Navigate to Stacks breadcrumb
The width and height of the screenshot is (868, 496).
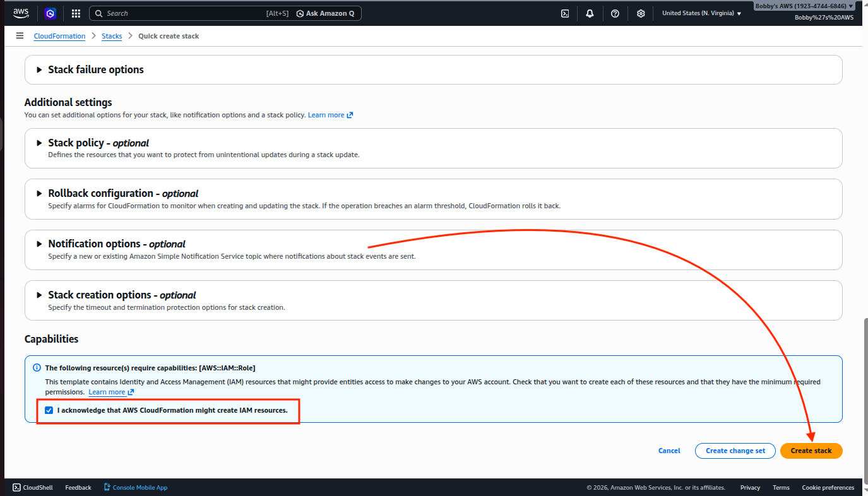coord(112,36)
